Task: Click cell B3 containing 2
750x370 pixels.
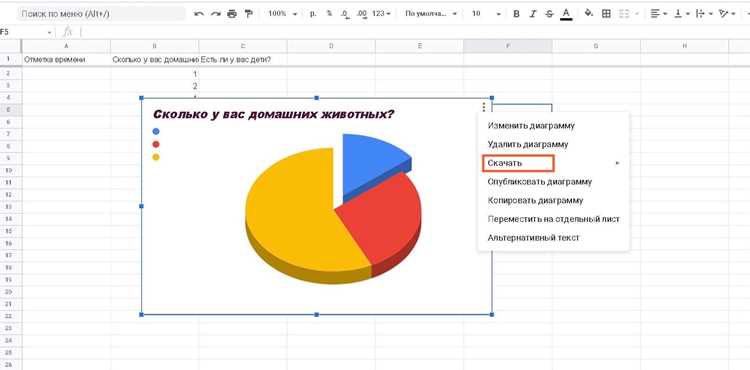Action: (154, 86)
